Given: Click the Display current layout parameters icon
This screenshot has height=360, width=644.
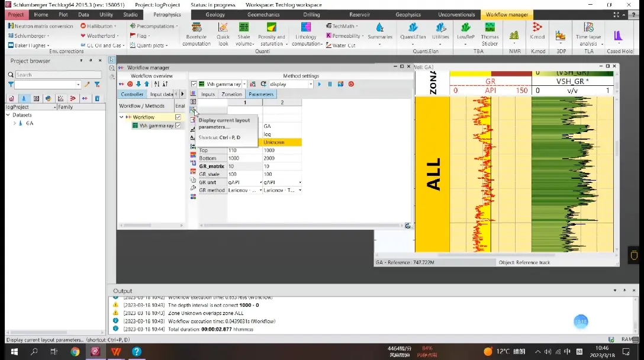Looking at the screenshot, I should 193,110.
